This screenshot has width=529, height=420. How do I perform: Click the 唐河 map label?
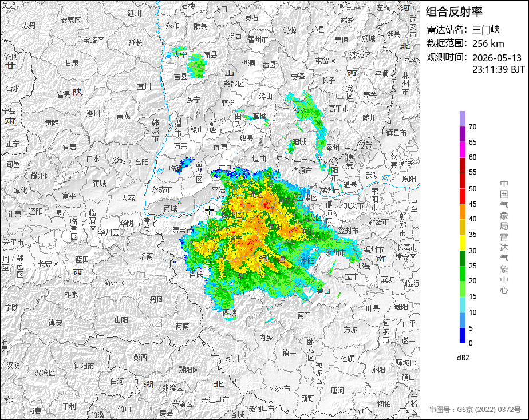coord(337,390)
